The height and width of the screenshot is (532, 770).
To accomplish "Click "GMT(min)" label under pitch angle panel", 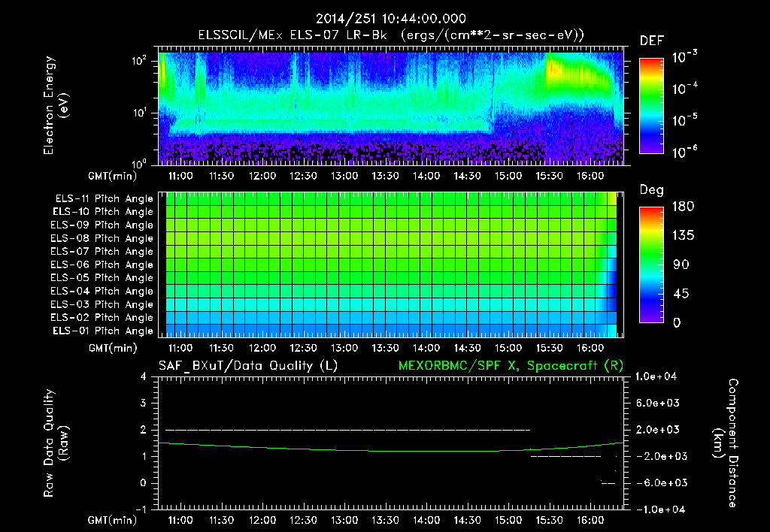I will click(113, 349).
